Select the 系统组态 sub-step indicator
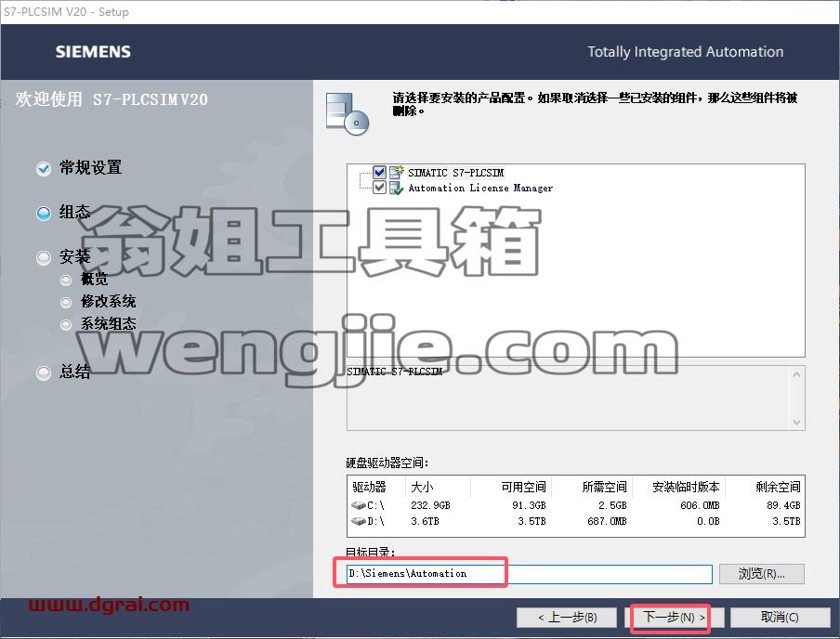The image size is (840, 639). coord(66,324)
